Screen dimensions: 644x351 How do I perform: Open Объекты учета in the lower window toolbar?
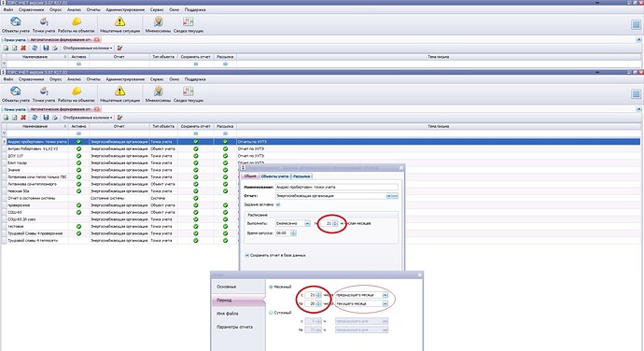[x=16, y=94]
